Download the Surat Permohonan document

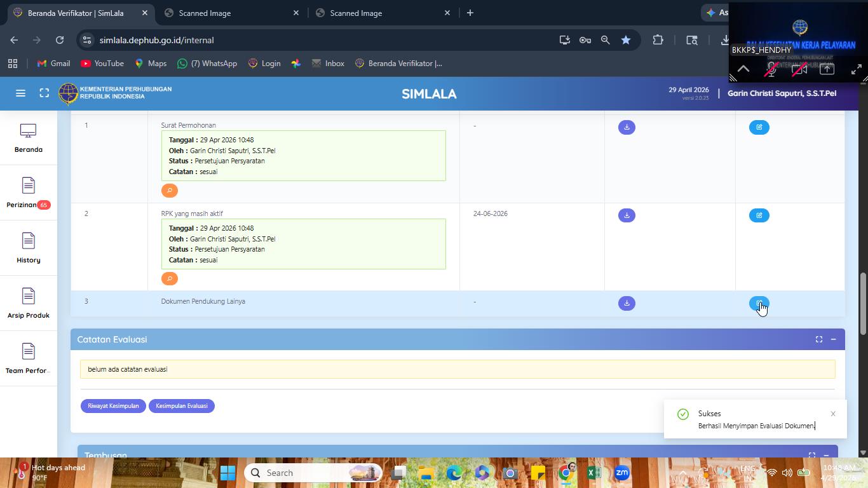(x=627, y=127)
